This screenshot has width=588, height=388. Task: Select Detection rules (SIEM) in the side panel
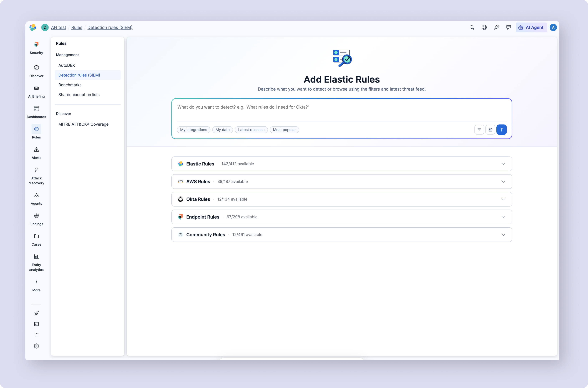tap(87, 75)
